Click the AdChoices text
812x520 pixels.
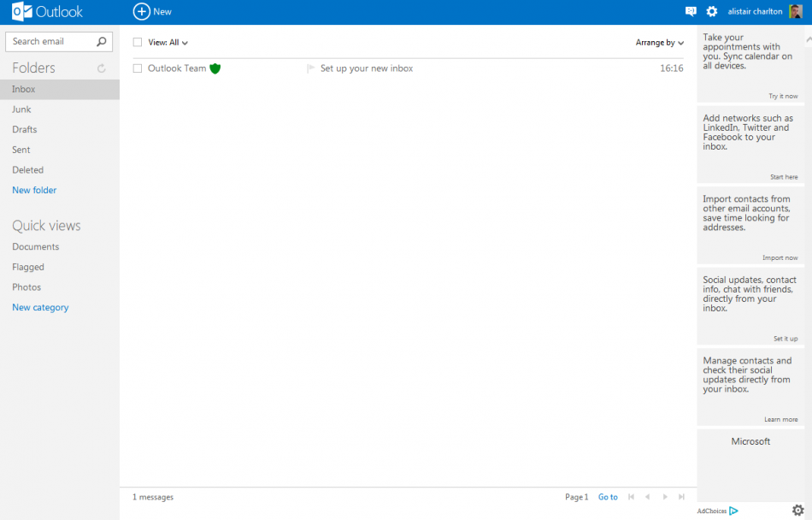711,511
